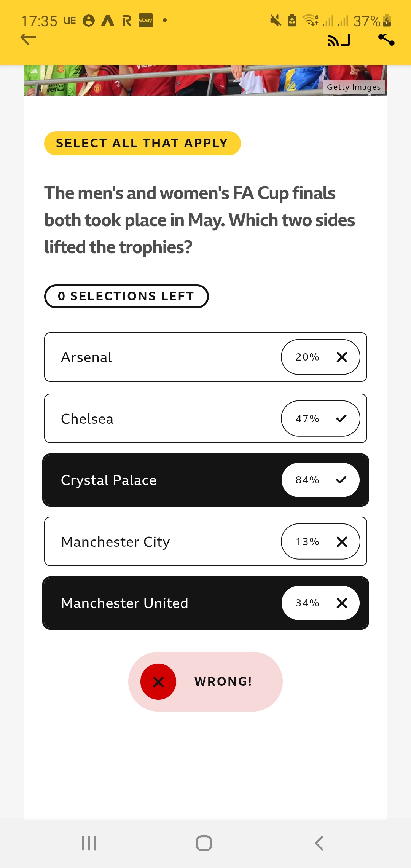Viewport: 411px width, 868px height.
Task: Select the Manchester City option
Action: tap(205, 541)
